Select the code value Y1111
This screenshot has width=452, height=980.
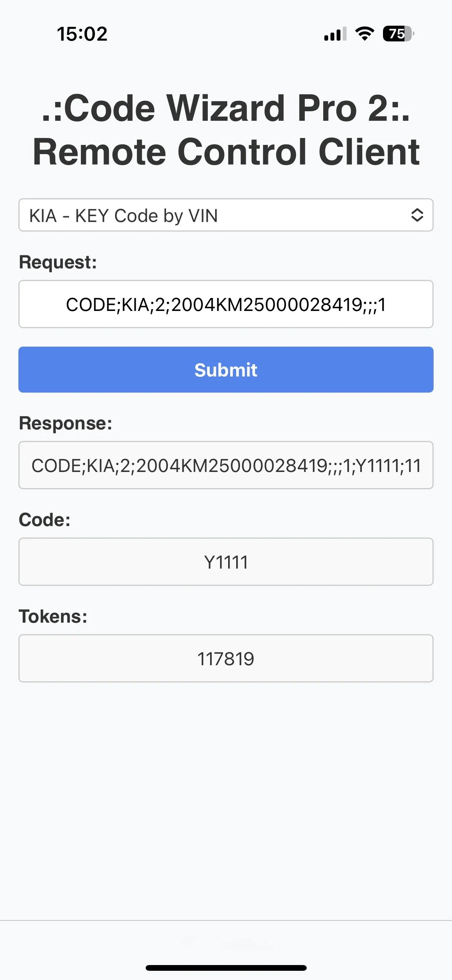[x=226, y=562]
